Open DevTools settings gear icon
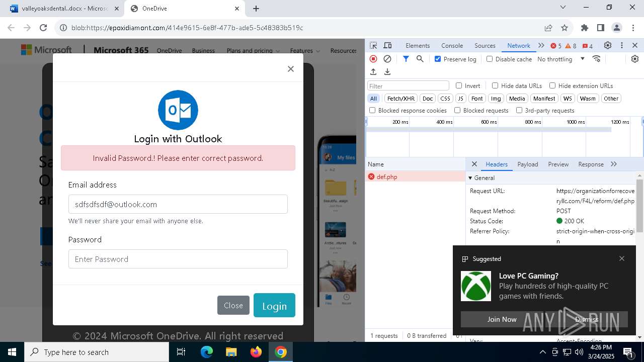Viewport: 644px width, 362px height. tap(608, 45)
